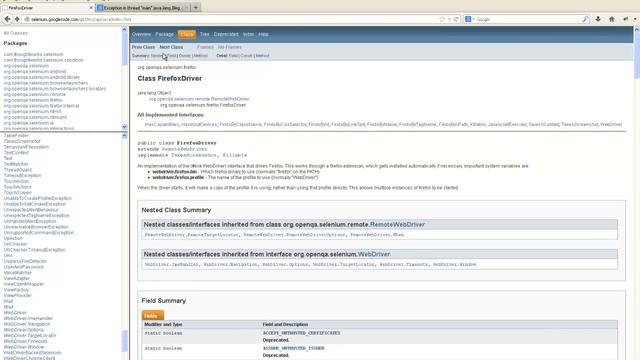Open the toolbar overflow dropdown arrow

tap(635, 19)
